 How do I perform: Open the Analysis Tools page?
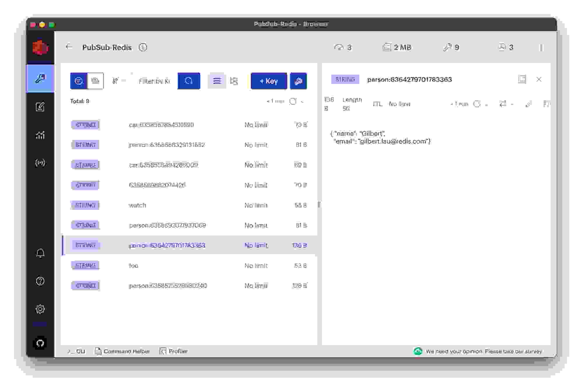pyautogui.click(x=40, y=135)
